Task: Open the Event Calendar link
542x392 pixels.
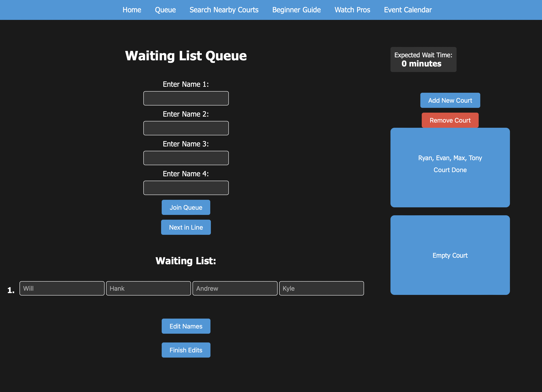Action: 407,10
